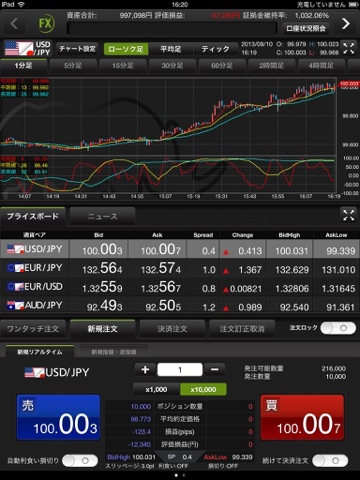
Task: Tap the battery status in iPad status bar
Action: pos(354,4)
